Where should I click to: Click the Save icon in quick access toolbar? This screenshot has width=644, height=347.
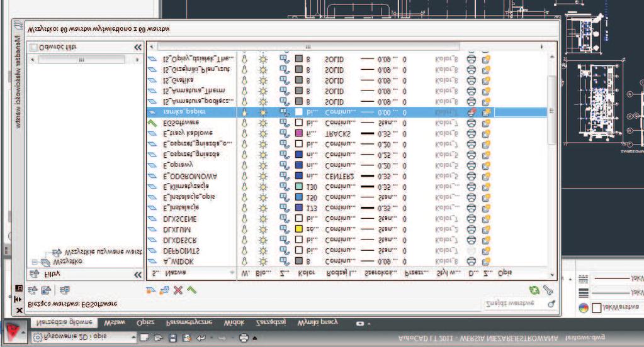[x=172, y=338]
